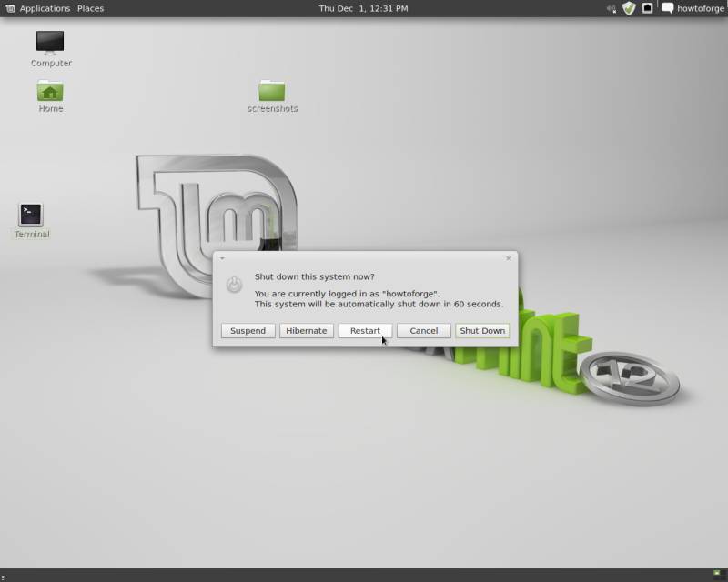Screen dimensions: 728x582
Task: Open the Computer desktop icon
Action: 50,49
